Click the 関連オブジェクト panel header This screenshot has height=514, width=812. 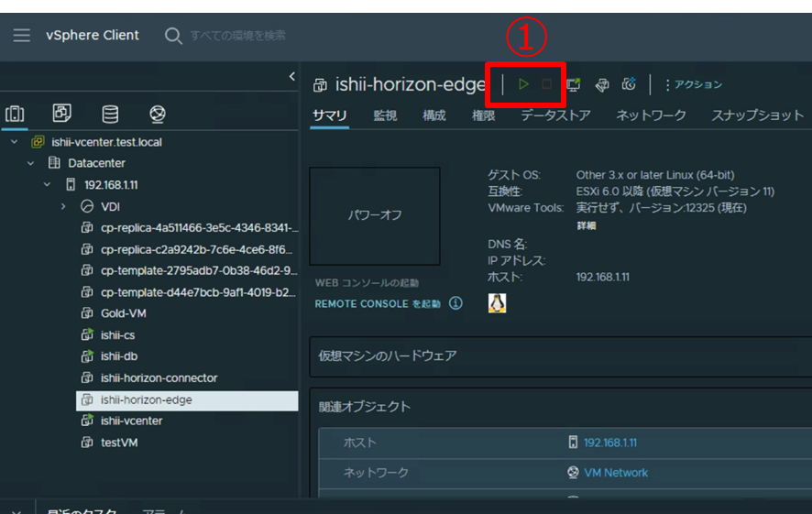coord(365,407)
